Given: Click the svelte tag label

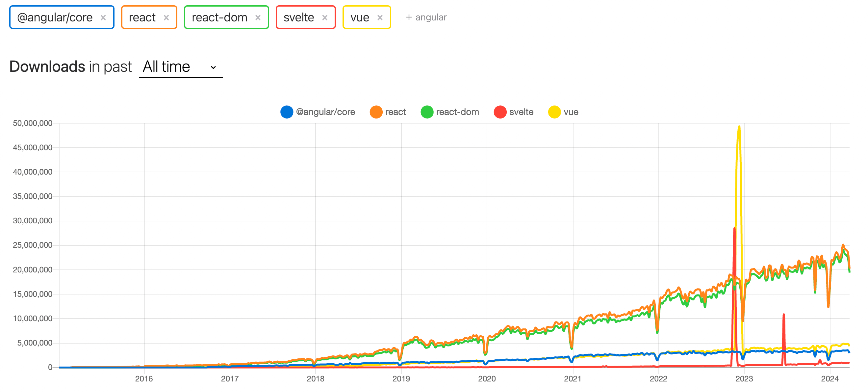Looking at the screenshot, I should (x=298, y=17).
